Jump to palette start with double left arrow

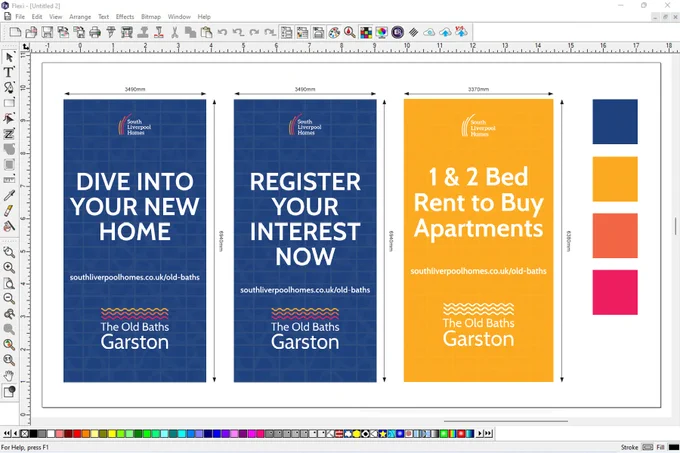[x=7, y=433]
